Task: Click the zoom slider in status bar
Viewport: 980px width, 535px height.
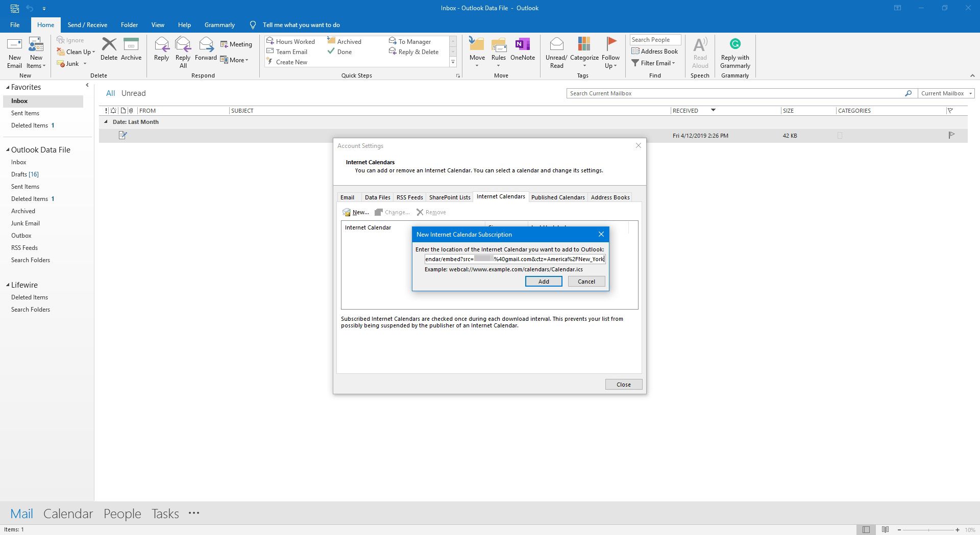Action: (x=928, y=530)
